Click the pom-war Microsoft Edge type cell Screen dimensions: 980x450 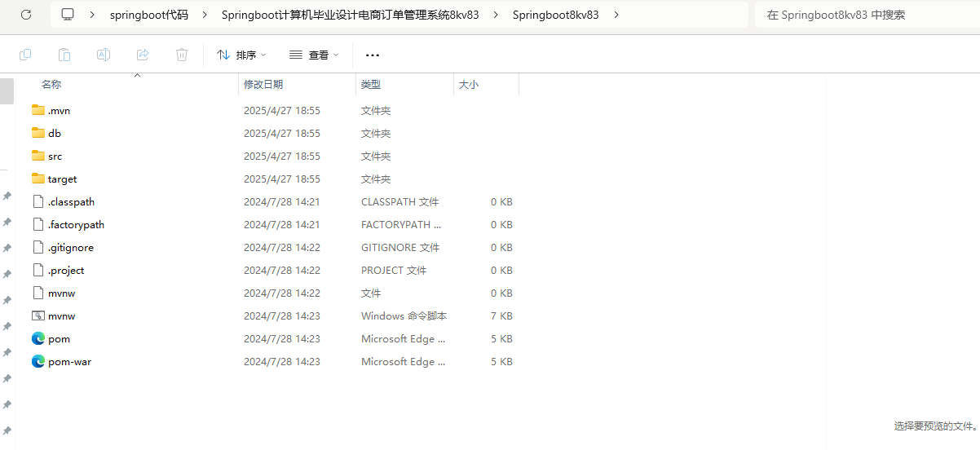[x=404, y=361]
